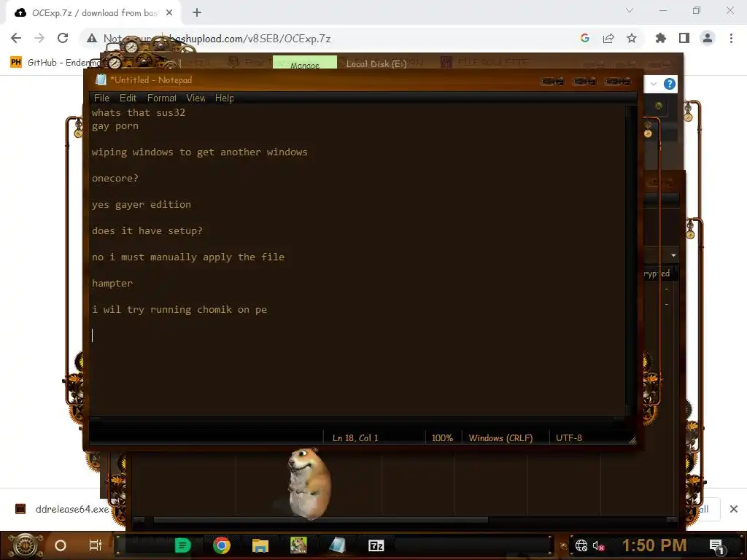The height and width of the screenshot is (560, 747).
Task: Open the hamster box app on taskbar
Action: (x=298, y=545)
